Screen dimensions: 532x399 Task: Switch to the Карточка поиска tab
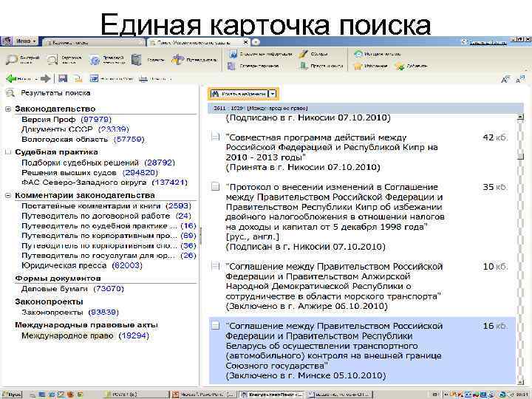(x=95, y=42)
